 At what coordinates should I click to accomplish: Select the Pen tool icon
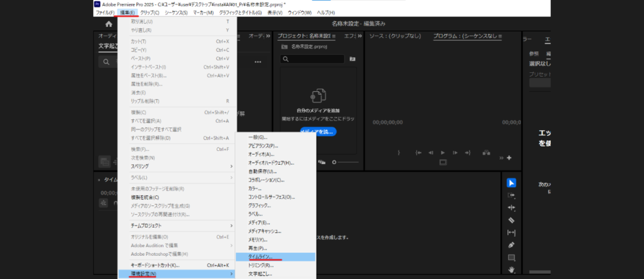(511, 245)
